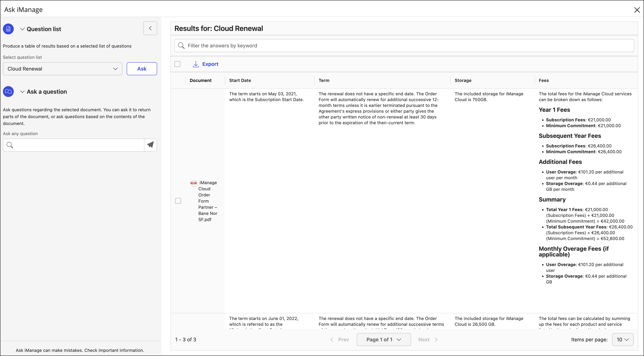Image resolution: width=644 pixels, height=356 pixels.
Task: Collapse the Ask a question section chevron
Action: point(22,92)
